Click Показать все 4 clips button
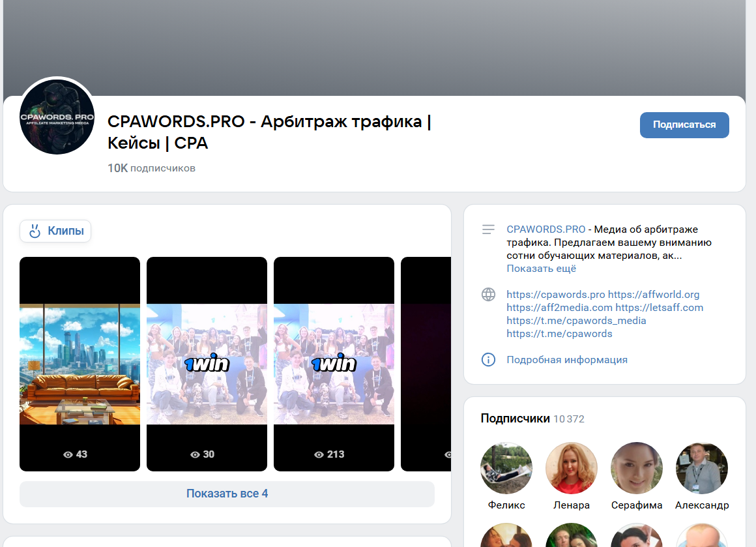Viewport: 756px width, 547px height. tap(227, 494)
